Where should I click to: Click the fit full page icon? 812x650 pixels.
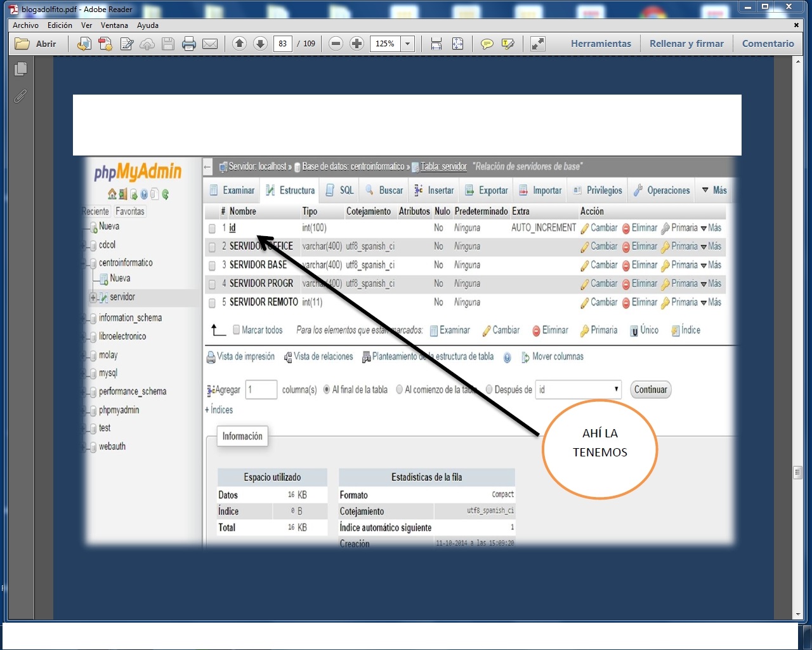pyautogui.click(x=457, y=44)
